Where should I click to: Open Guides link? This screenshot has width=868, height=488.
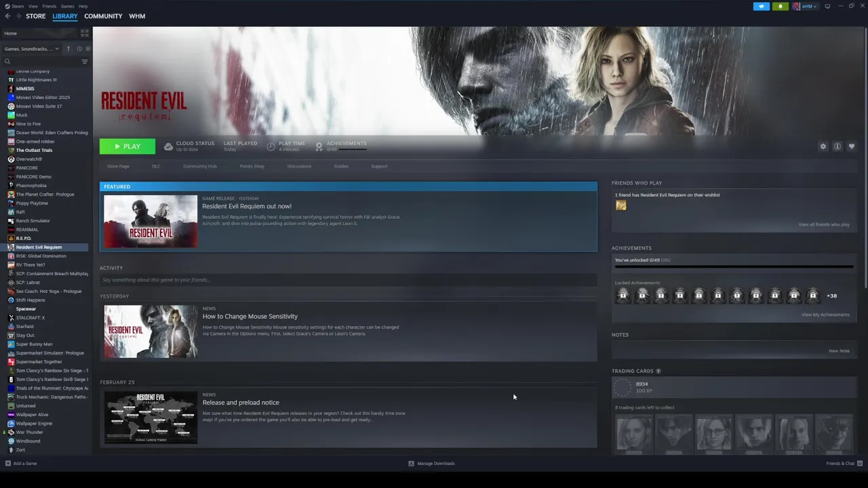pos(341,166)
